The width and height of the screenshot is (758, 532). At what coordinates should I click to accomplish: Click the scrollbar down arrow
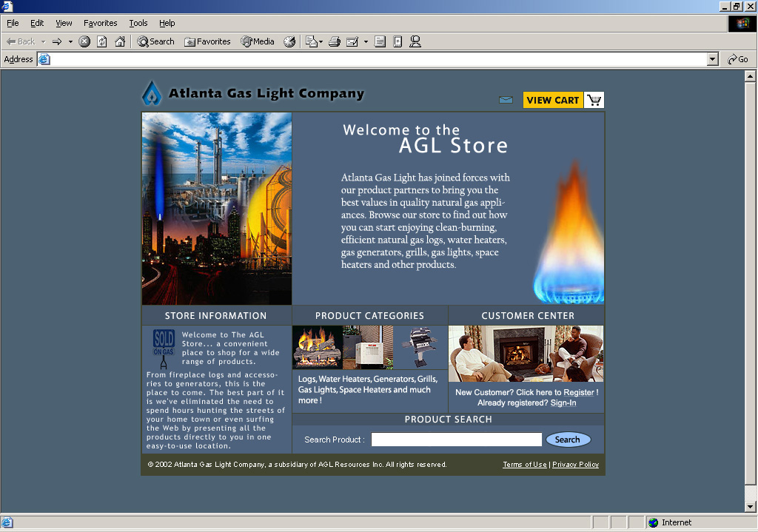click(x=750, y=507)
